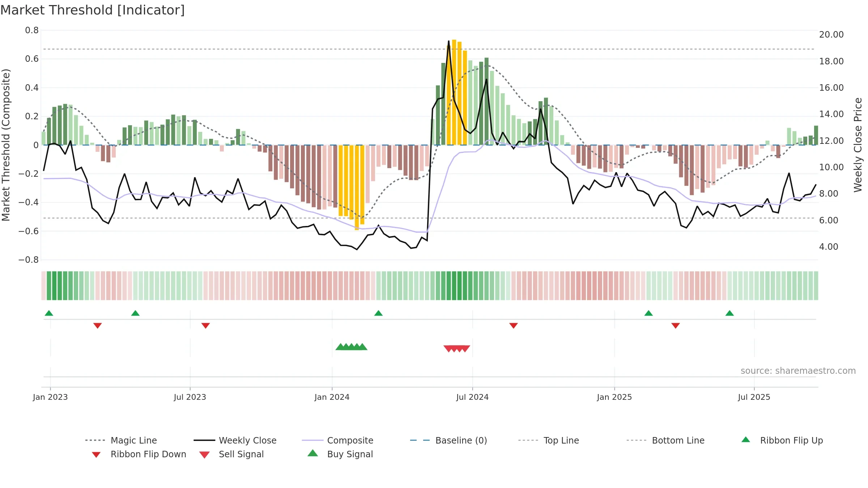Click the cluster of red sell signal markers
Image resolution: width=868 pixels, height=488 pixels.
tap(457, 349)
